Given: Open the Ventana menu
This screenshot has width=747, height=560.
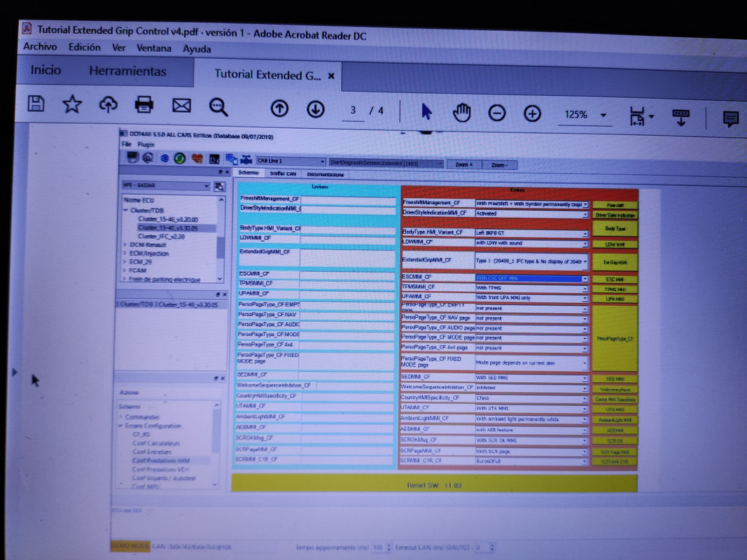Looking at the screenshot, I should point(153,48).
